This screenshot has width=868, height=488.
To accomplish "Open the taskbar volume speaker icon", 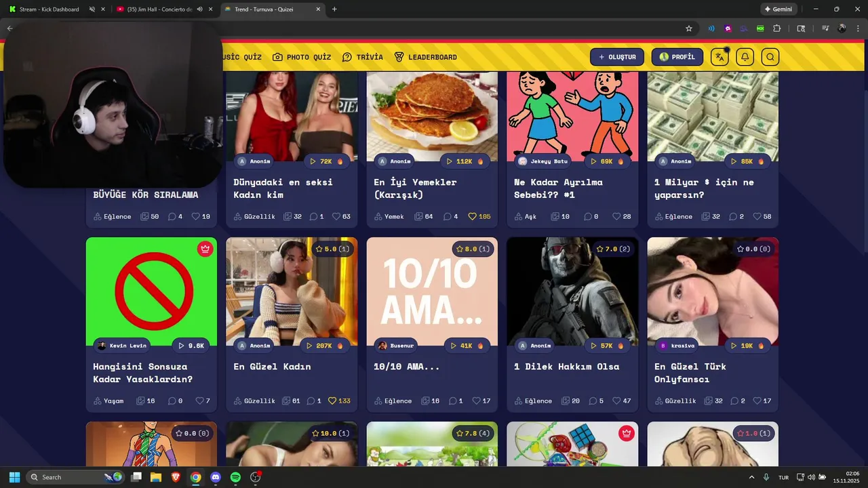I will point(811,477).
